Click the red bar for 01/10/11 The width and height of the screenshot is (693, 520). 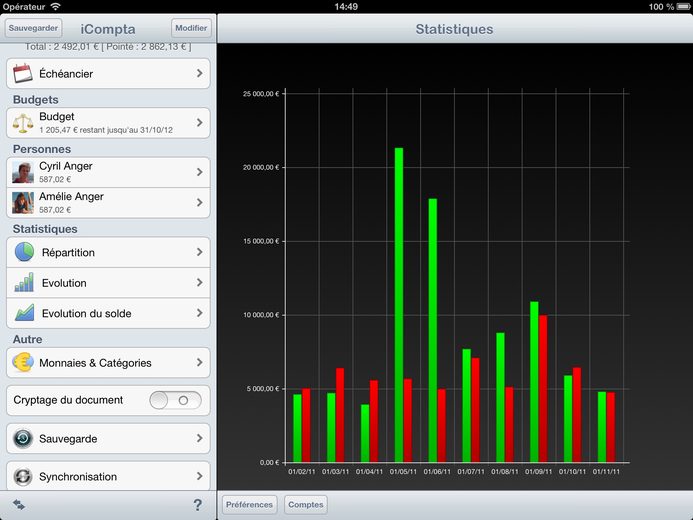click(577, 415)
